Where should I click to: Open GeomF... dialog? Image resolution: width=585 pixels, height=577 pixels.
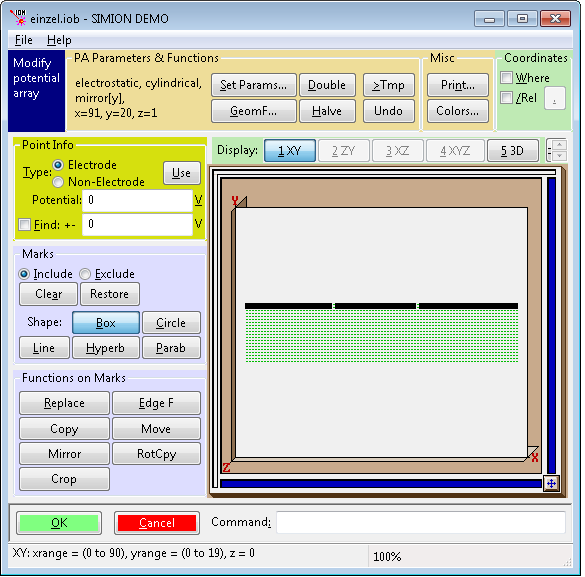coord(253,111)
